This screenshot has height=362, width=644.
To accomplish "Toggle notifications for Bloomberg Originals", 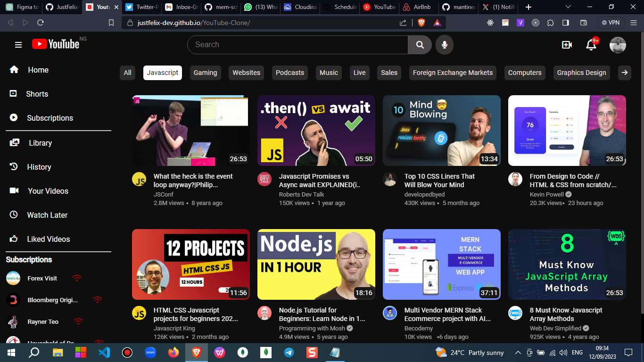I will (98, 300).
